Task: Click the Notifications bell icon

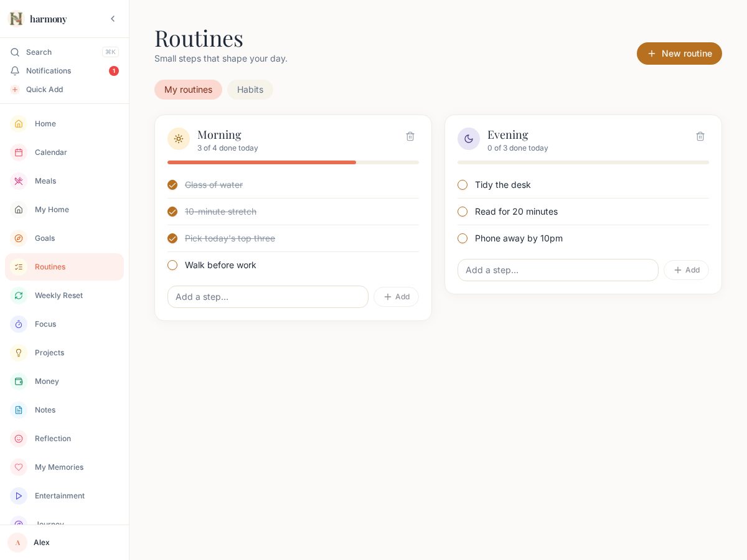Action: click(x=15, y=71)
